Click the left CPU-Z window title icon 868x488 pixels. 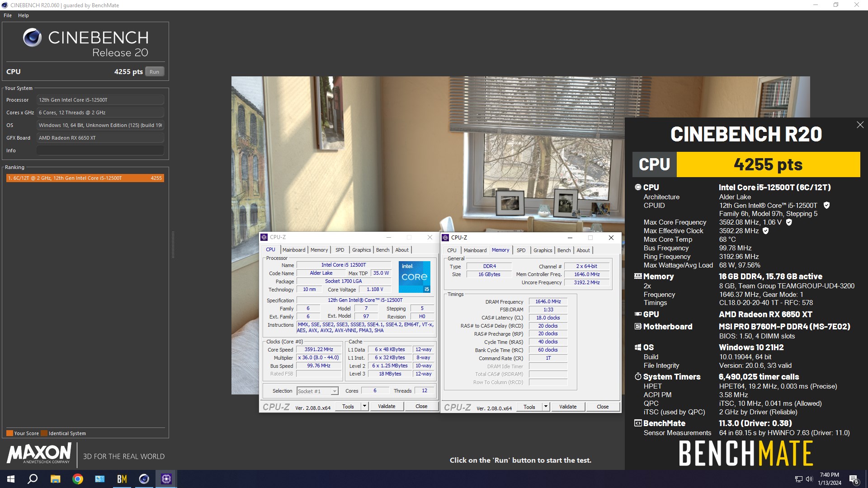(264, 237)
